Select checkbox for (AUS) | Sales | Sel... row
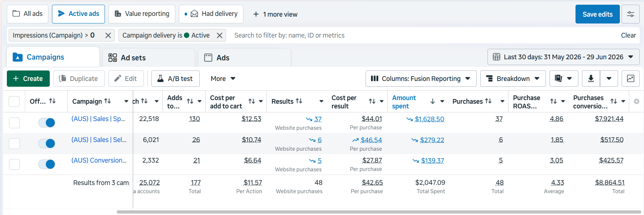The width and height of the screenshot is (644, 215). (x=14, y=143)
